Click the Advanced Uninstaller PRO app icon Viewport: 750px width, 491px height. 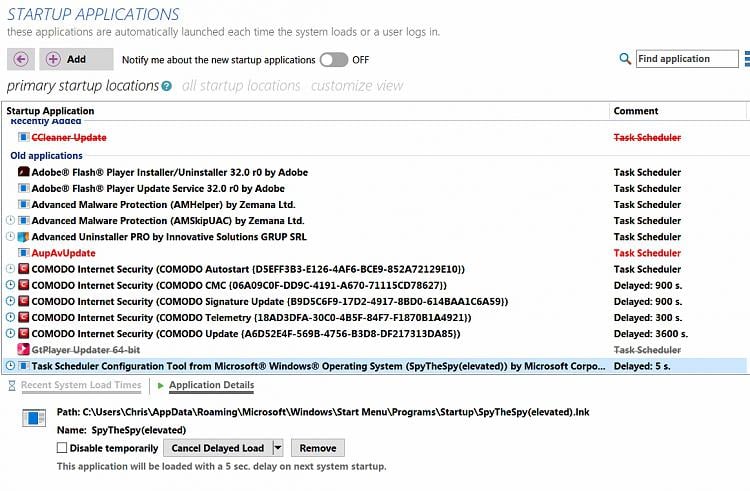click(24, 237)
